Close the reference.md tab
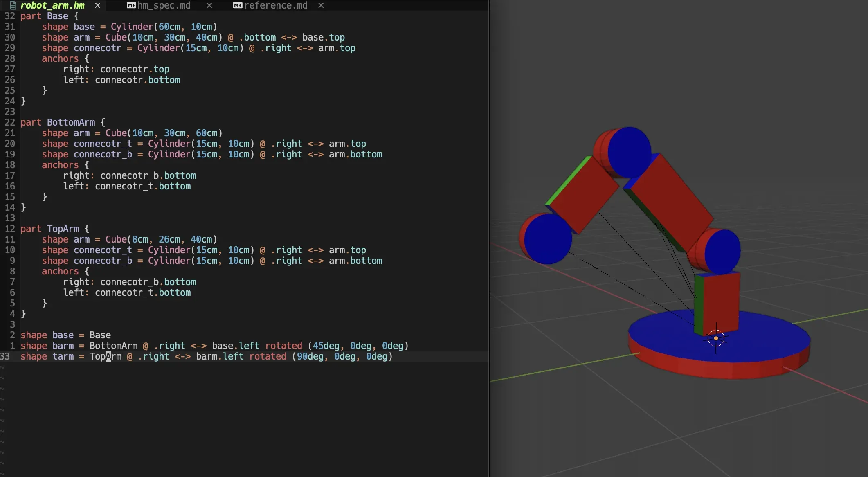Screen dimensions: 868x477 point(321,5)
